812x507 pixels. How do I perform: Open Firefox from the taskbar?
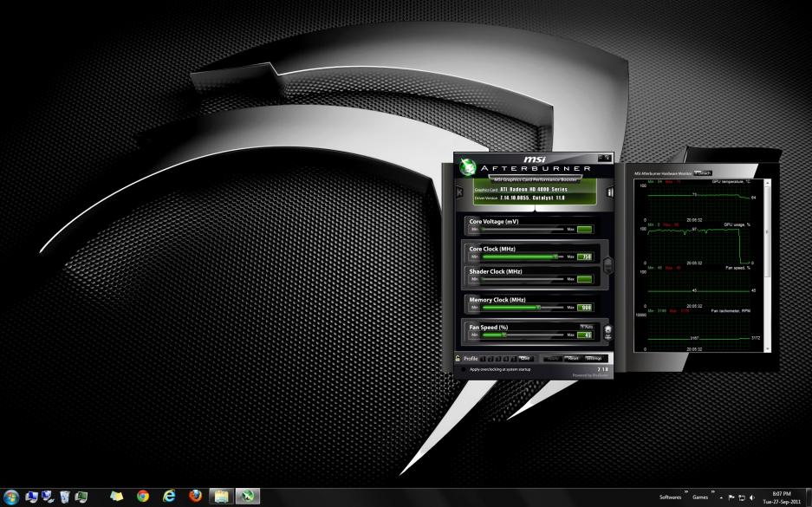195,497
